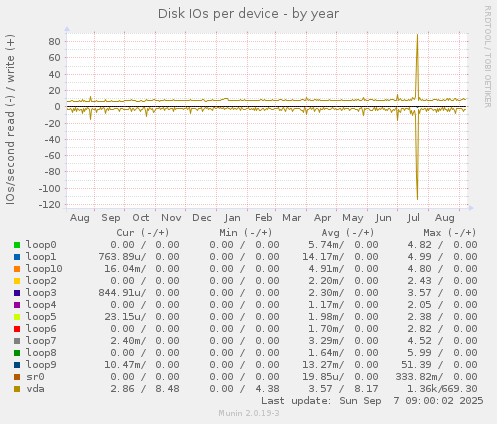
Task: Click the 'loop1' device label
Action: (x=41, y=257)
